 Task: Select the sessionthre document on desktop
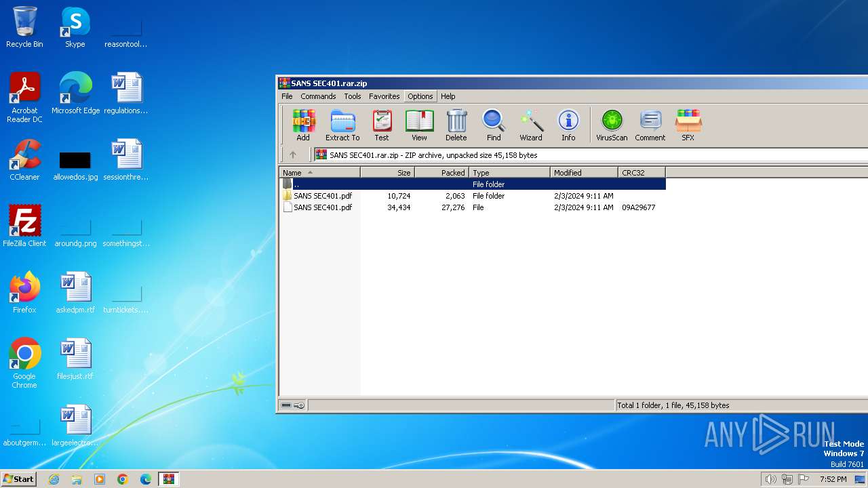coord(126,160)
